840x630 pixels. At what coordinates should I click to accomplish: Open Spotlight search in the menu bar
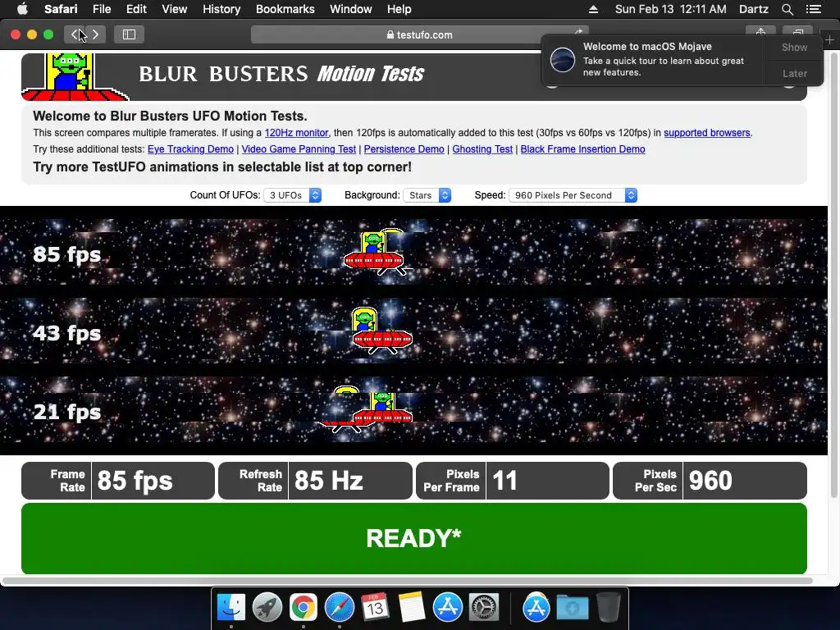pyautogui.click(x=787, y=9)
